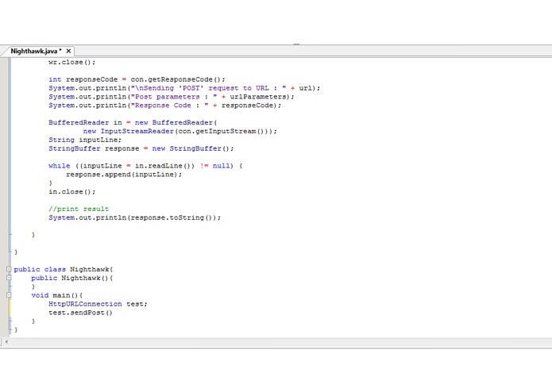Select the Nighthawk.java editor tab
Viewport: 552px width, 392px height.
37,52
